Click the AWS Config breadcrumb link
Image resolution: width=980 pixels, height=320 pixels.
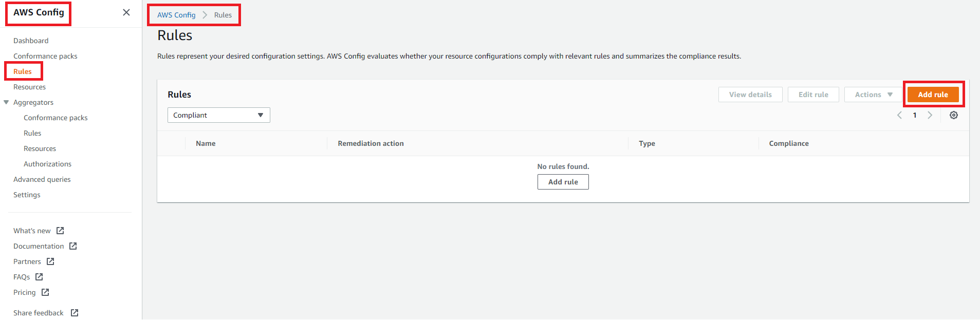coord(176,15)
